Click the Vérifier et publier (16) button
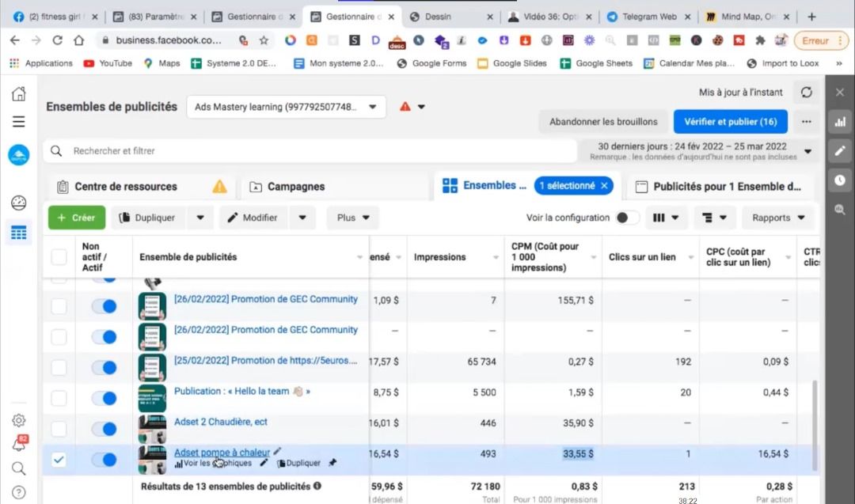 pyautogui.click(x=730, y=122)
